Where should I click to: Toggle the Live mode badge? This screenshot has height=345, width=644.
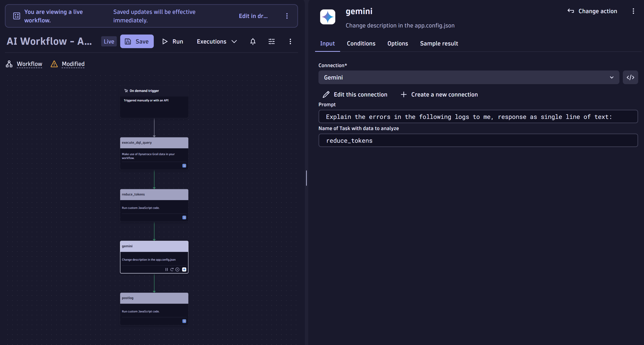tap(109, 41)
